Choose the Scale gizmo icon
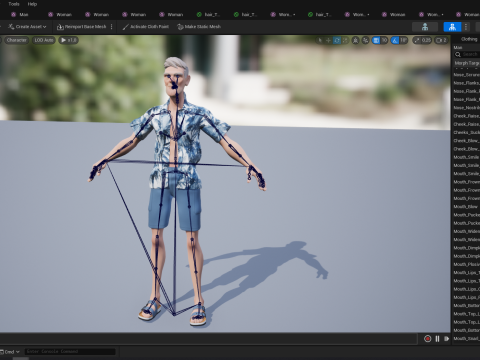The width and height of the screenshot is (480, 360). 345,40
